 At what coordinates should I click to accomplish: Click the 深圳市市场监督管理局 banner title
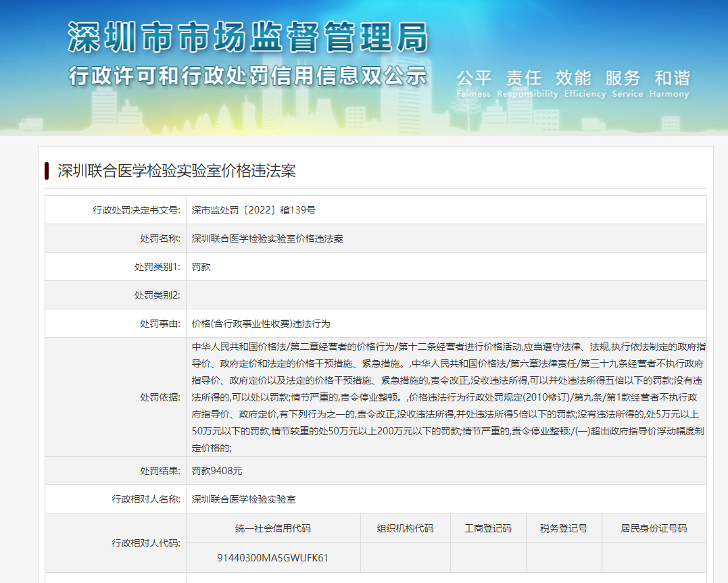click(x=247, y=37)
